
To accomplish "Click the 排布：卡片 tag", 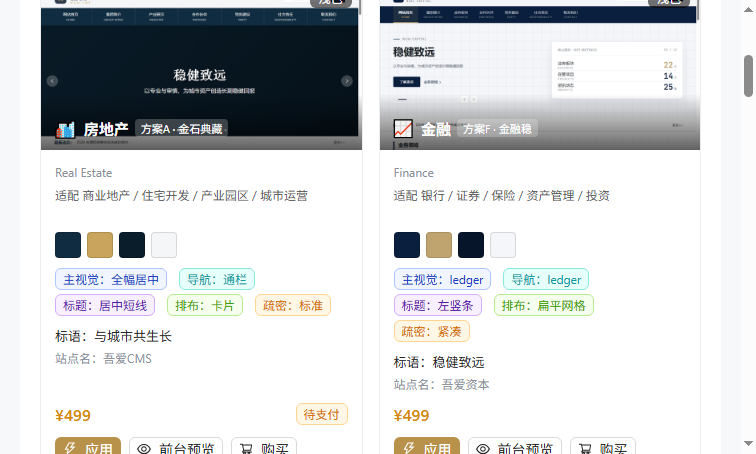I will tap(205, 305).
